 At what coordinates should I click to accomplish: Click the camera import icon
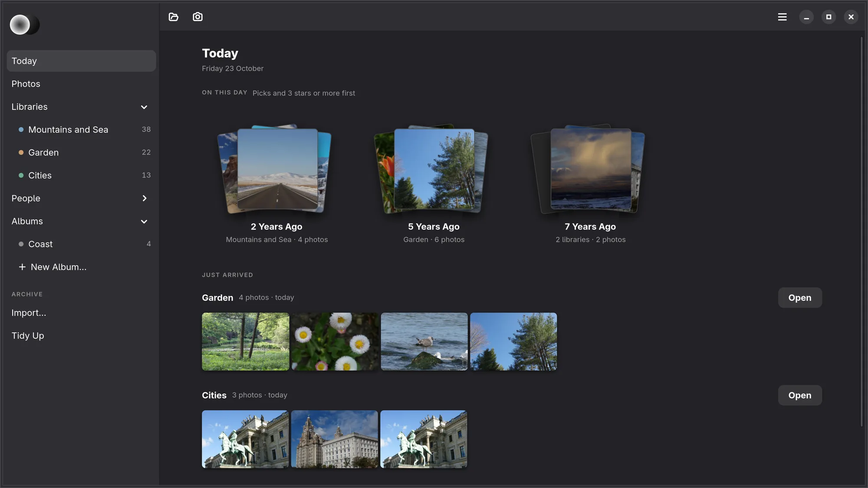coord(197,17)
